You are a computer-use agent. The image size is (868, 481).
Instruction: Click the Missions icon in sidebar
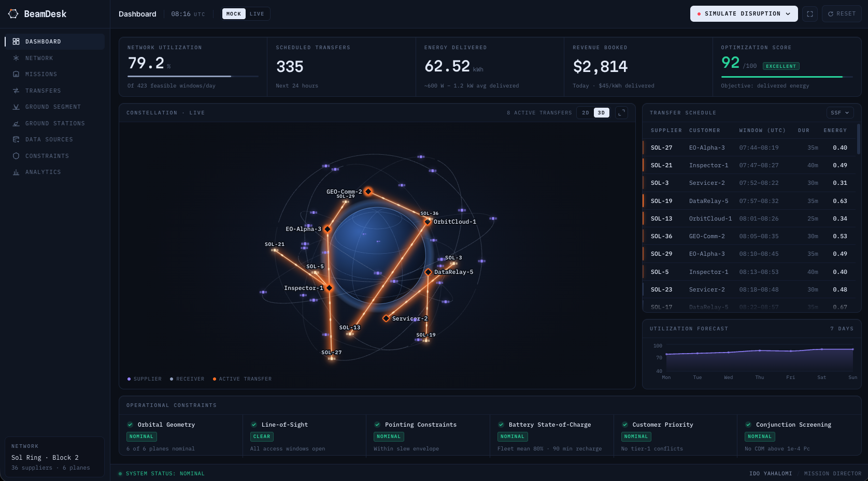click(16, 74)
